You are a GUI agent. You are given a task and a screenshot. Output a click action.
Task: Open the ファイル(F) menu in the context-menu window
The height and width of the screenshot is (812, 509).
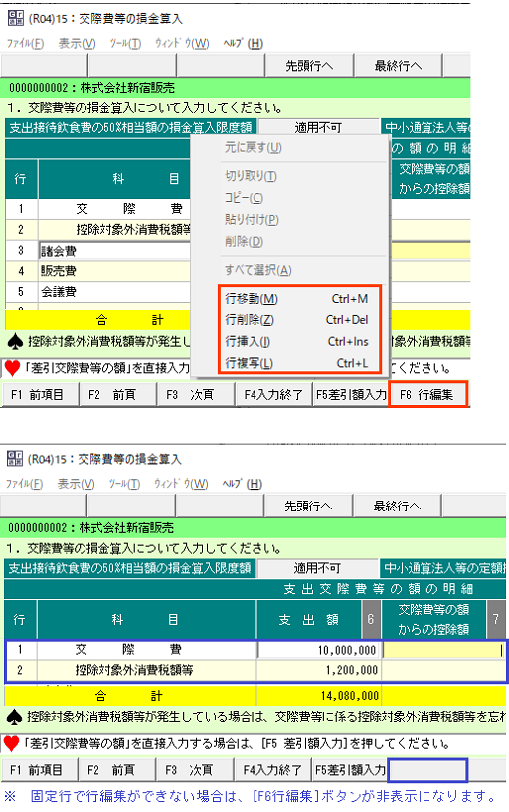[x=25, y=44]
